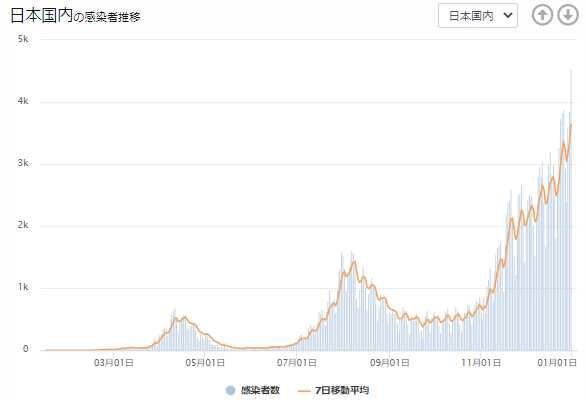Click the 11月01日 x-axis label
Image resolution: width=586 pixels, height=400 pixels.
click(481, 362)
